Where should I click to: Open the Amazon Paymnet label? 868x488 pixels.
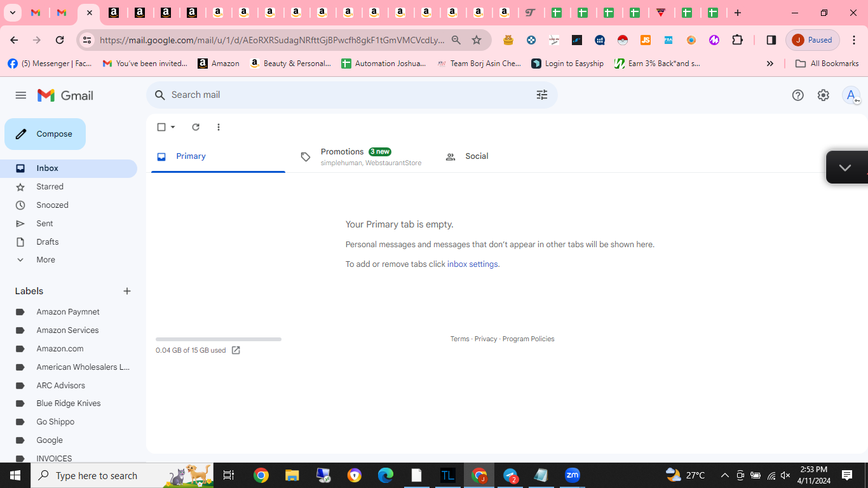[69, 312]
